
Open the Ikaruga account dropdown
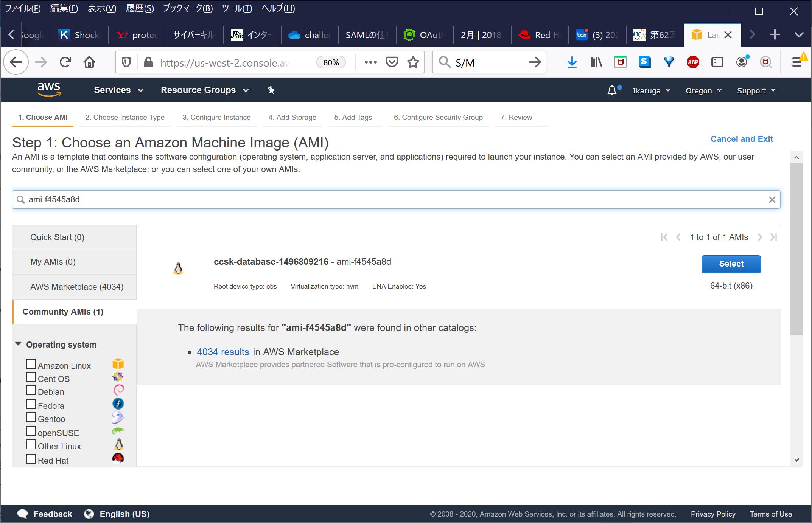651,91
